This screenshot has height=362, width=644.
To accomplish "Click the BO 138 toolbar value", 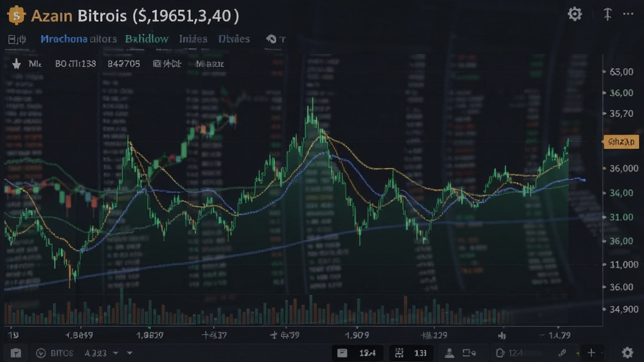I will point(75,63).
